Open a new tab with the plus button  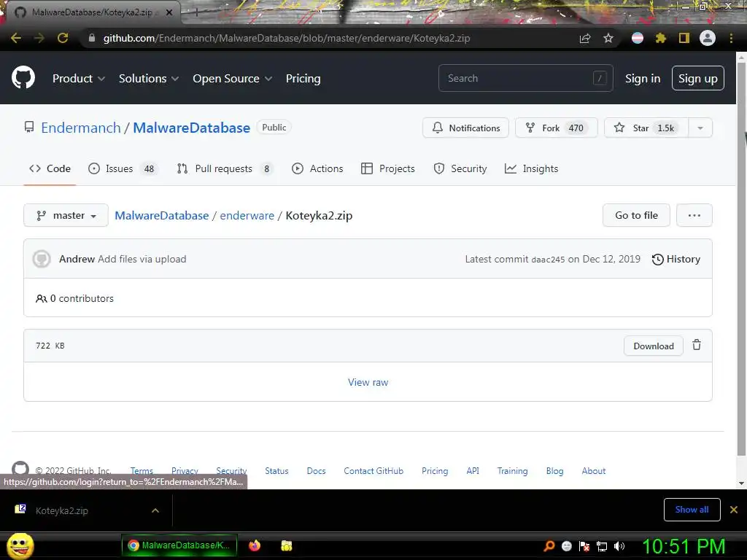(x=196, y=13)
